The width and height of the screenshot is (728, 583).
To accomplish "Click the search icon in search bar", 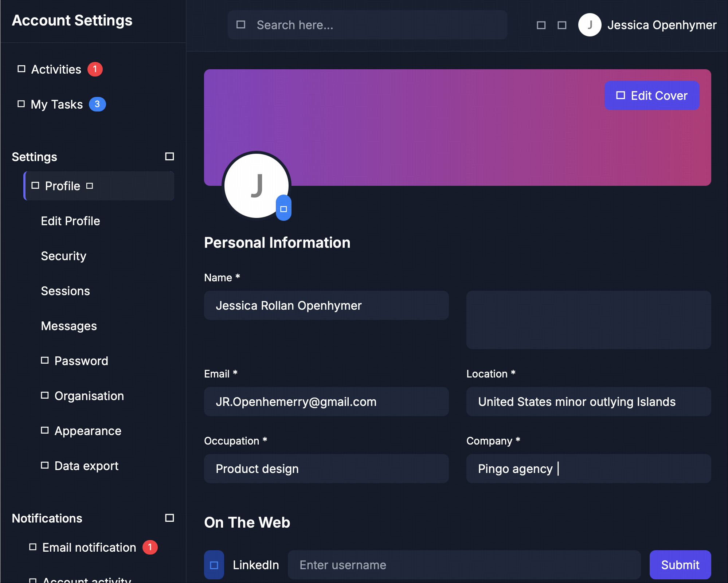I will pyautogui.click(x=241, y=25).
